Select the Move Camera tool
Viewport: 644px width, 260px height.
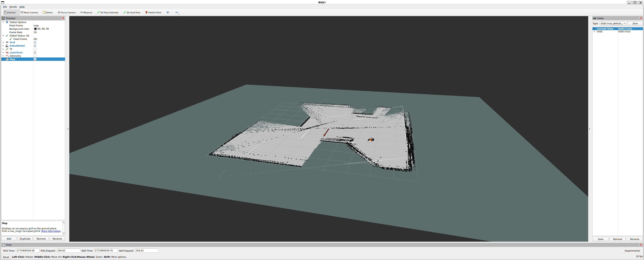(29, 13)
